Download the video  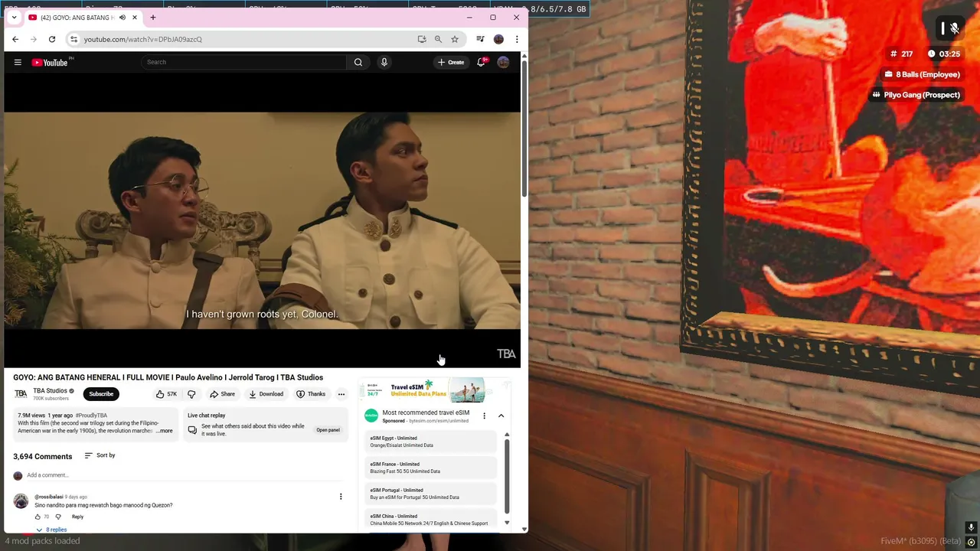click(266, 394)
